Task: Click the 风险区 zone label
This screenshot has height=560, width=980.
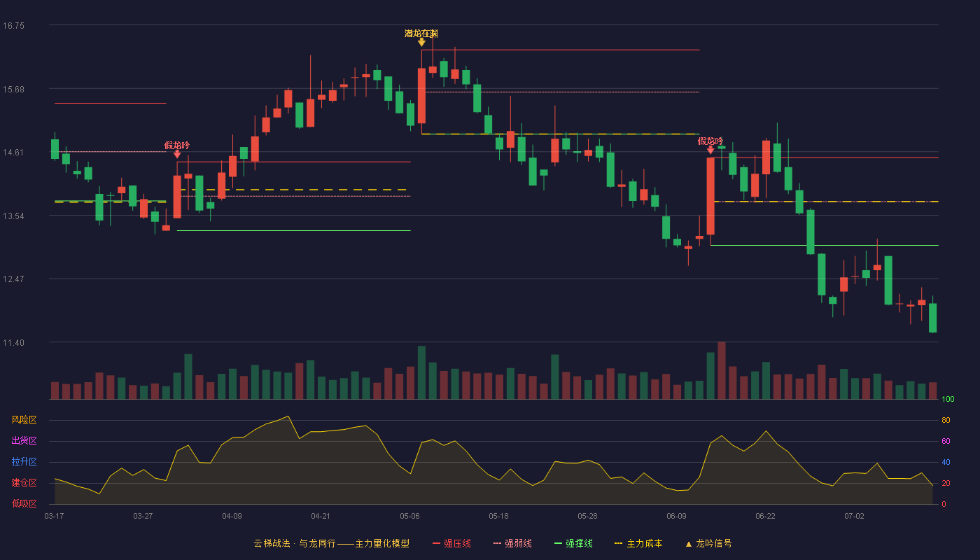Action: click(24, 420)
